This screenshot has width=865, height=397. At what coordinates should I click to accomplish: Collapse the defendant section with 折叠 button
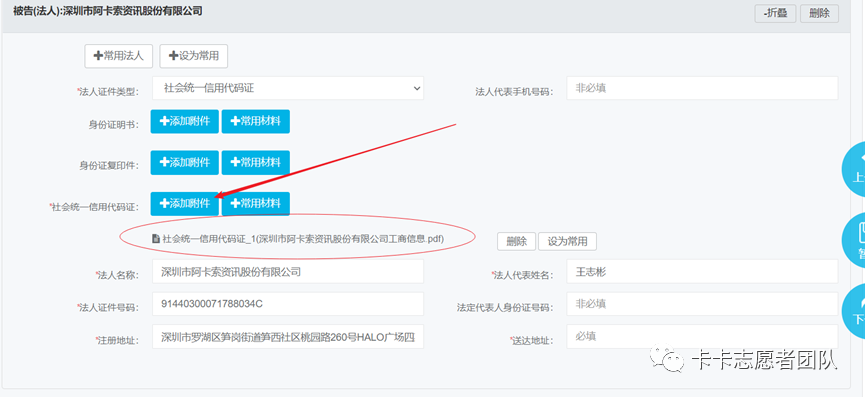point(775,14)
